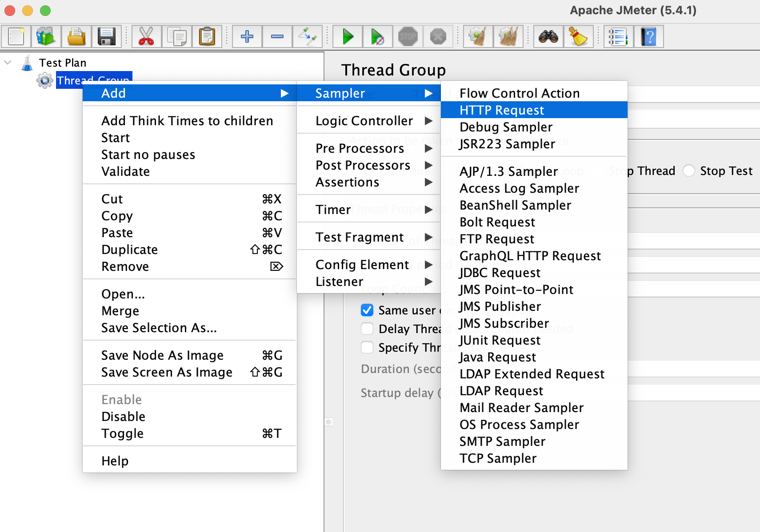Screen dimensions: 760x532
Task: Click the Shutdown test icon
Action: coord(438,36)
